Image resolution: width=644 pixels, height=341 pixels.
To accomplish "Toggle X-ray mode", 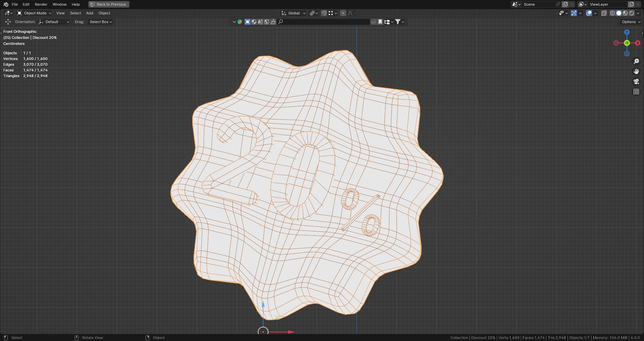I will coord(604,13).
